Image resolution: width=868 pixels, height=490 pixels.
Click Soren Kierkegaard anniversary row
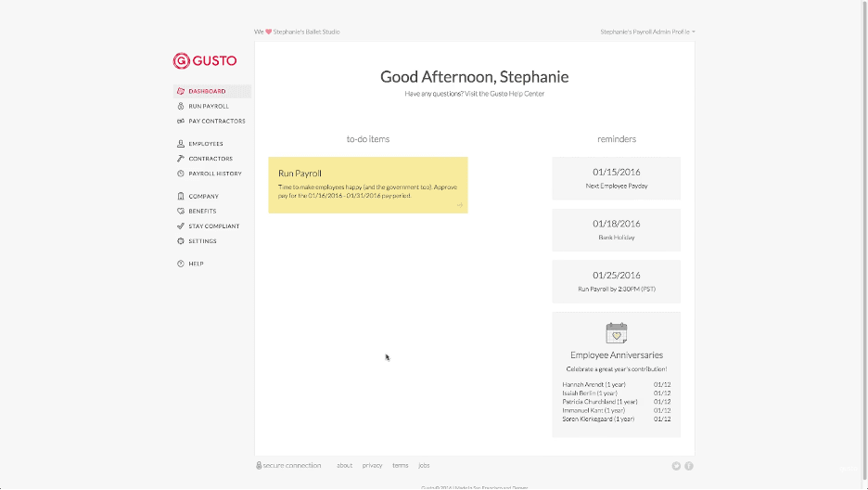(x=616, y=419)
